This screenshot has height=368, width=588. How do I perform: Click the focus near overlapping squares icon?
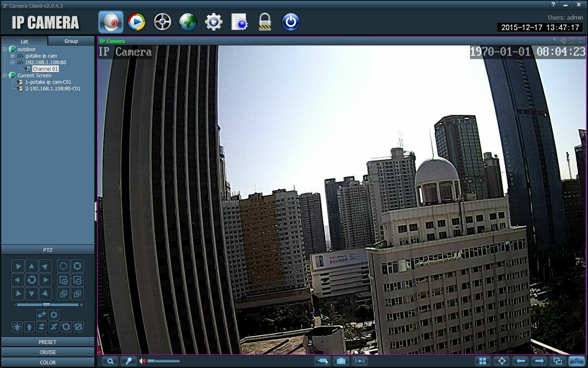click(63, 294)
